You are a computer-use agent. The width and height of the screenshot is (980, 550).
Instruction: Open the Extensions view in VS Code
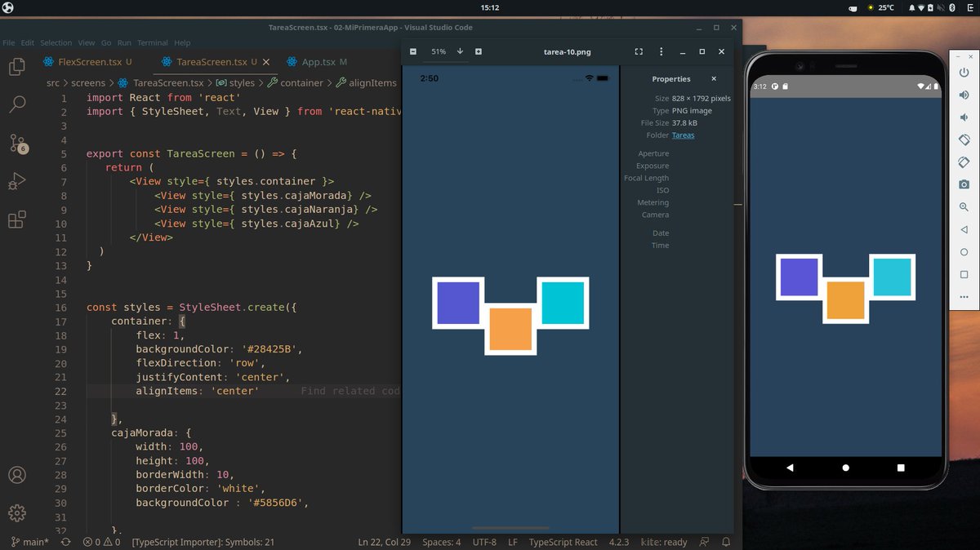[x=16, y=220]
